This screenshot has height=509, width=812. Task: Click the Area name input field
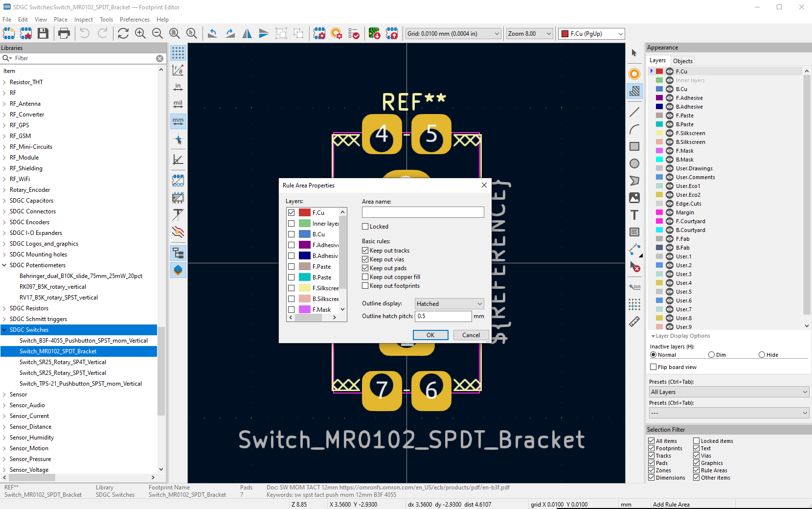point(423,212)
